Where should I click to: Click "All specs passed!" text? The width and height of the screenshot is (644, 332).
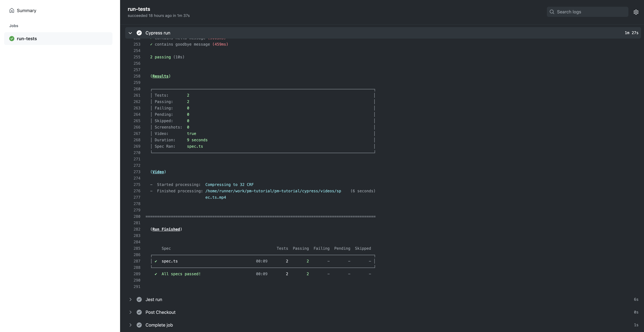[x=181, y=274]
